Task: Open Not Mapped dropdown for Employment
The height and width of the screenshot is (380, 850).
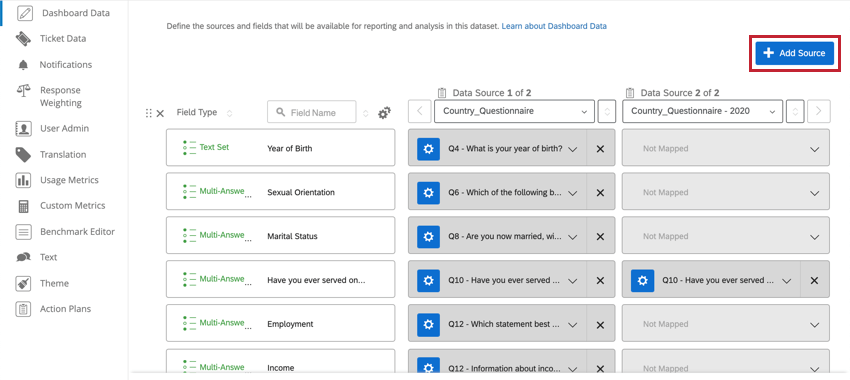Action: (726, 324)
